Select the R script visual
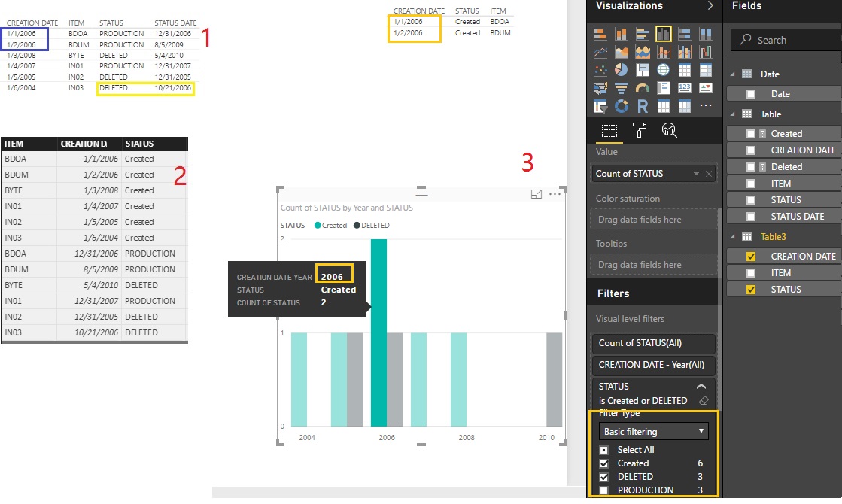This screenshot has width=842, height=504. coord(643,106)
